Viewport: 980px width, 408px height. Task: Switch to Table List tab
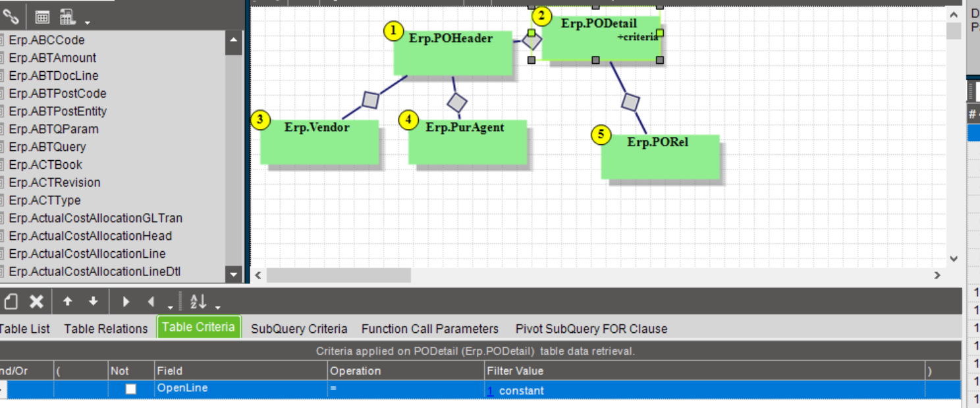[x=24, y=328]
